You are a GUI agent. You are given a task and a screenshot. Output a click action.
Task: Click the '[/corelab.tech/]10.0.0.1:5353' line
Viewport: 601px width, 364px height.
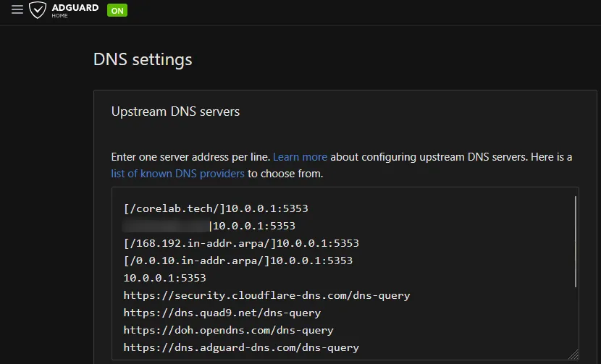click(216, 208)
